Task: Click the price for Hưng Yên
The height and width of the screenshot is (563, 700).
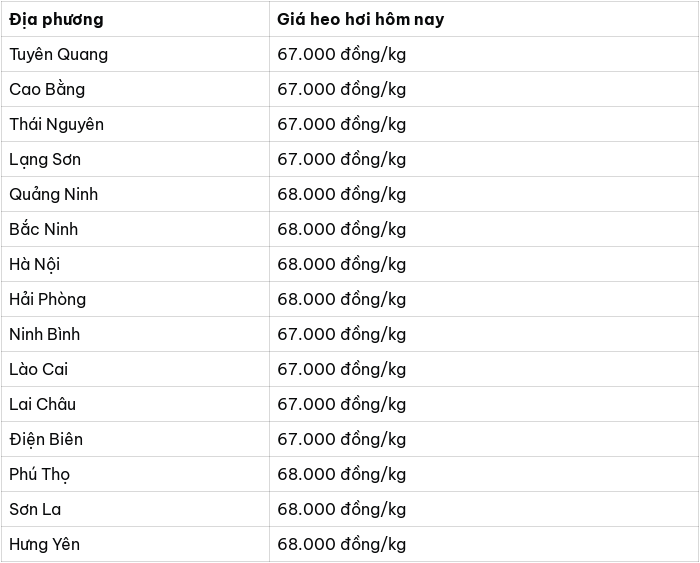Action: click(x=342, y=544)
